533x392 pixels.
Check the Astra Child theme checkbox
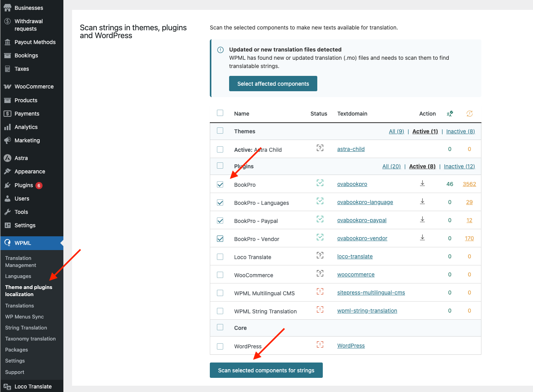click(x=220, y=149)
